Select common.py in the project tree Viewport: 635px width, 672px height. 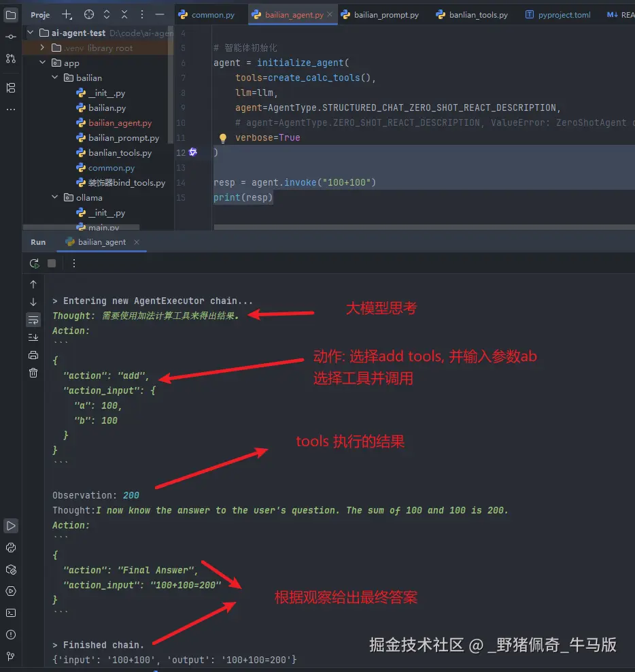click(111, 168)
